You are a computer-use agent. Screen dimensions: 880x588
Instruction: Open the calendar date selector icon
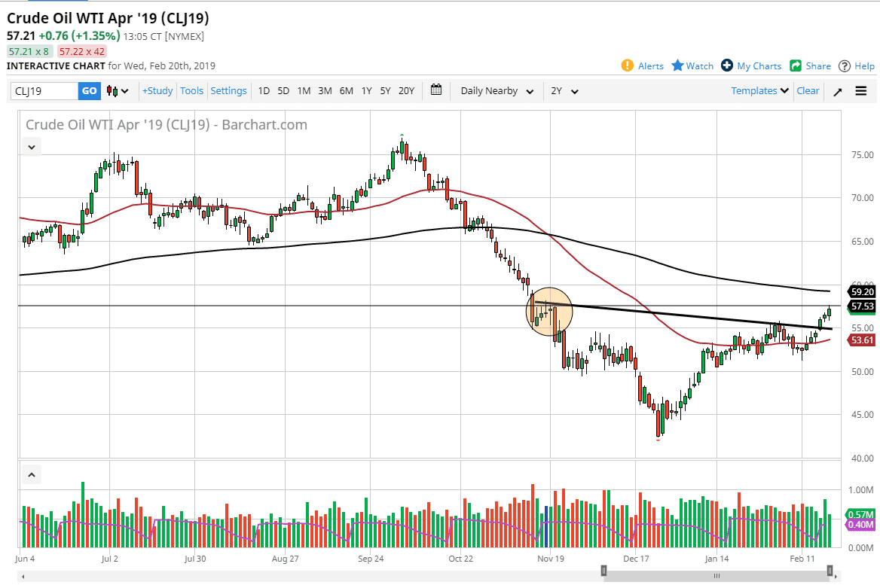coord(435,90)
